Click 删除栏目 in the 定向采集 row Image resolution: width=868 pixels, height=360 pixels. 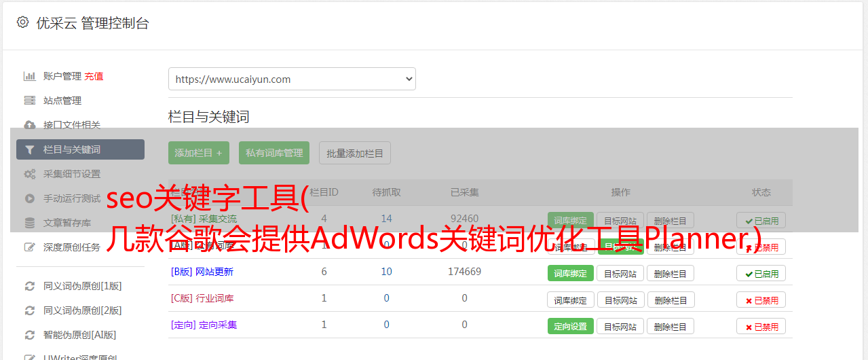click(671, 327)
